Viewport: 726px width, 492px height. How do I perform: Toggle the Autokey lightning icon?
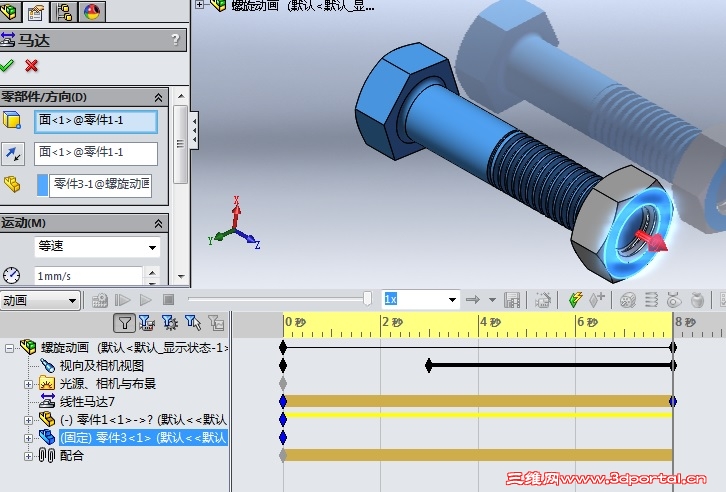click(576, 300)
